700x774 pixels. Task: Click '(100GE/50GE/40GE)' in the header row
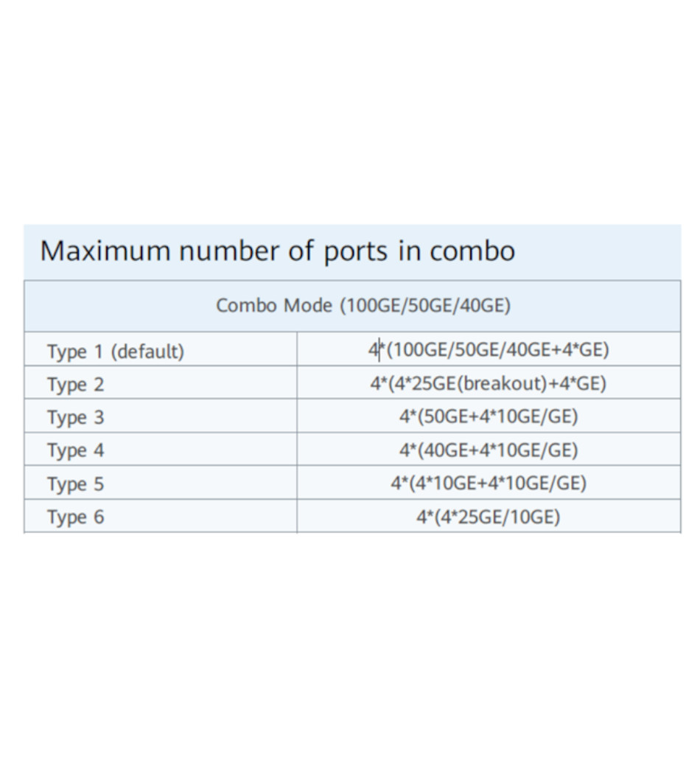pyautogui.click(x=424, y=305)
